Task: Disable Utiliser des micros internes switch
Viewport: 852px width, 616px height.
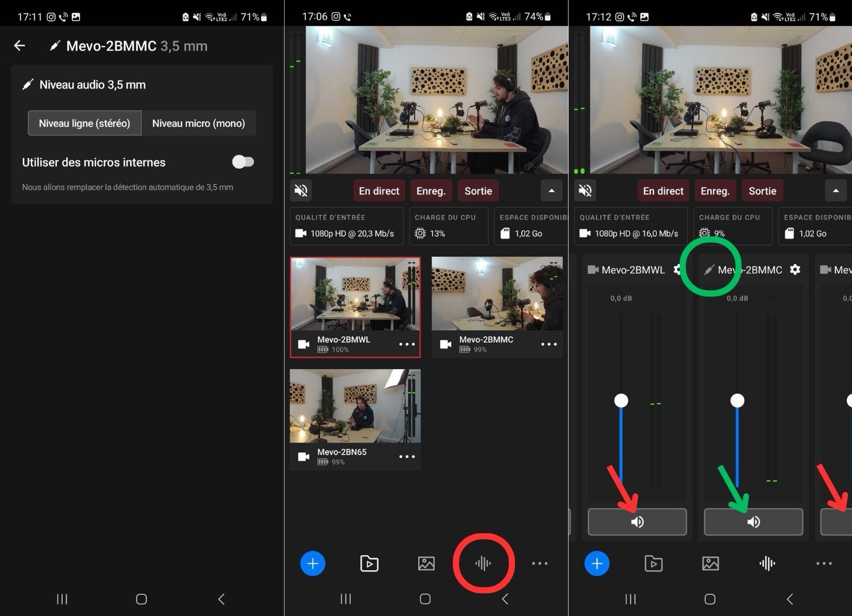Action: pos(244,162)
